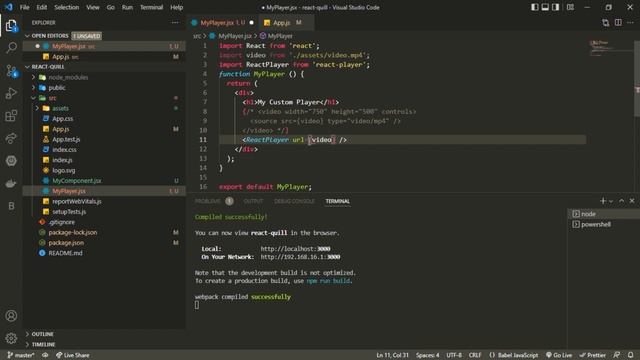Open the Selection menu
Image resolution: width=640 pixels, height=360 pixels.
67,7
